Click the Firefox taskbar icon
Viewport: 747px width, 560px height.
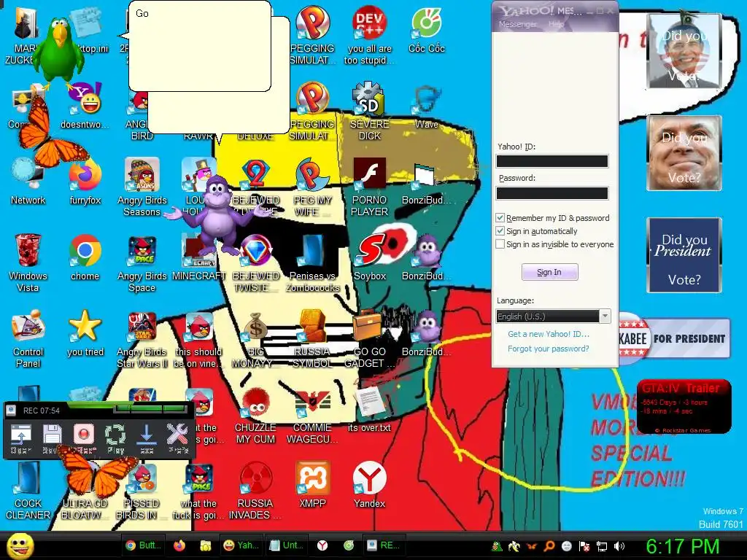point(179,545)
